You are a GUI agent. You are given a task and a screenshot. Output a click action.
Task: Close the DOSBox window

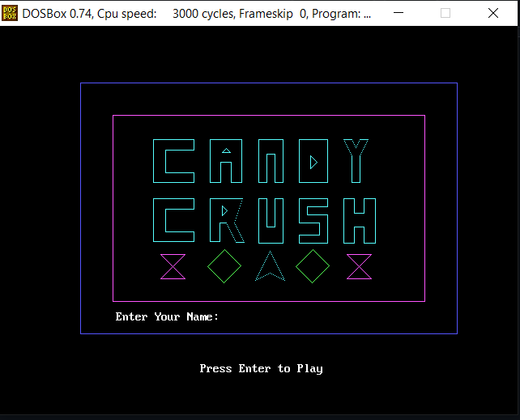click(x=493, y=13)
